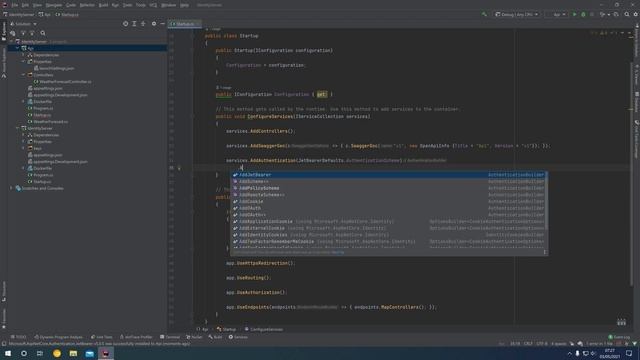Expand the keys folder arrow

(x=23, y=148)
